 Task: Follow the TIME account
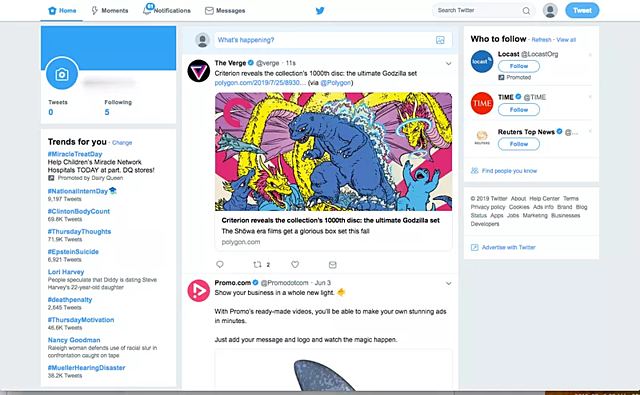[519, 110]
